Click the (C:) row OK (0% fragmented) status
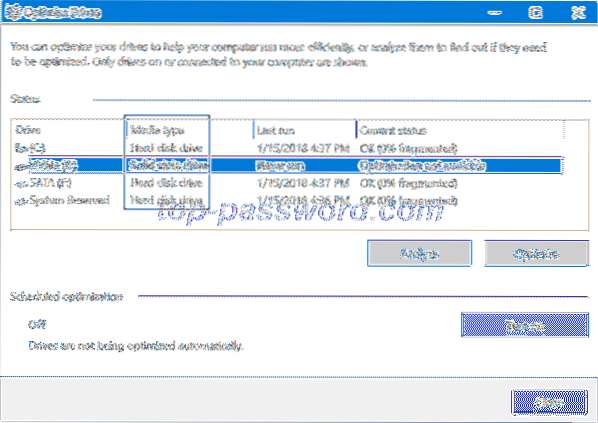Viewport: 598px width, 423px height. [x=408, y=148]
